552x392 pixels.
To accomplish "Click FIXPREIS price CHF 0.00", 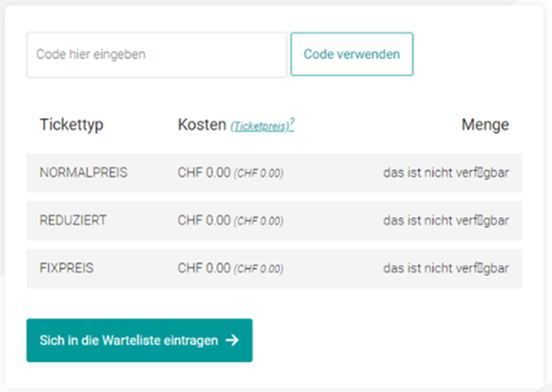I will [x=204, y=268].
